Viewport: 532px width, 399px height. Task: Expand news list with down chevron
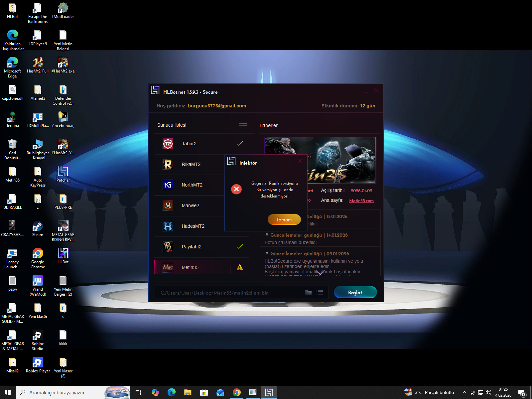320,273
